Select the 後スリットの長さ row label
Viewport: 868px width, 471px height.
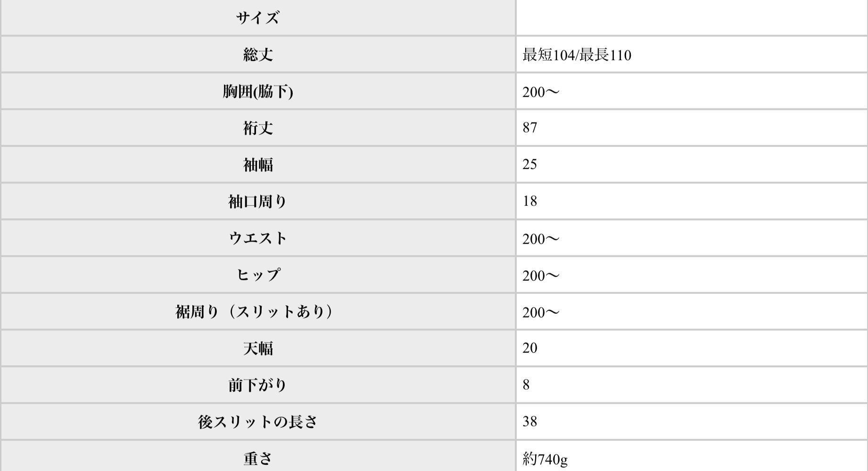click(257, 422)
